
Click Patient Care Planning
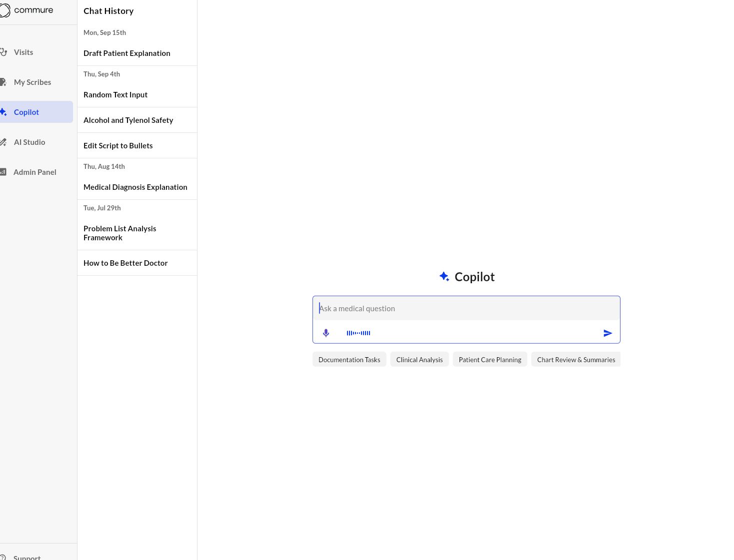pos(490,359)
